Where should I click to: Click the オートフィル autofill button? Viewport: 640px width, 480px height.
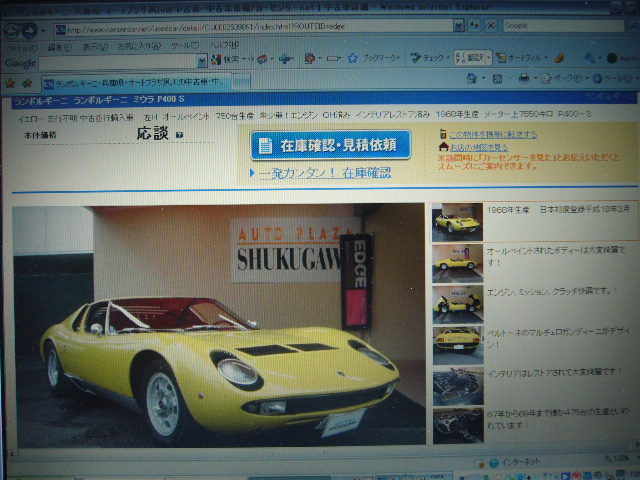pyautogui.click(x=519, y=58)
